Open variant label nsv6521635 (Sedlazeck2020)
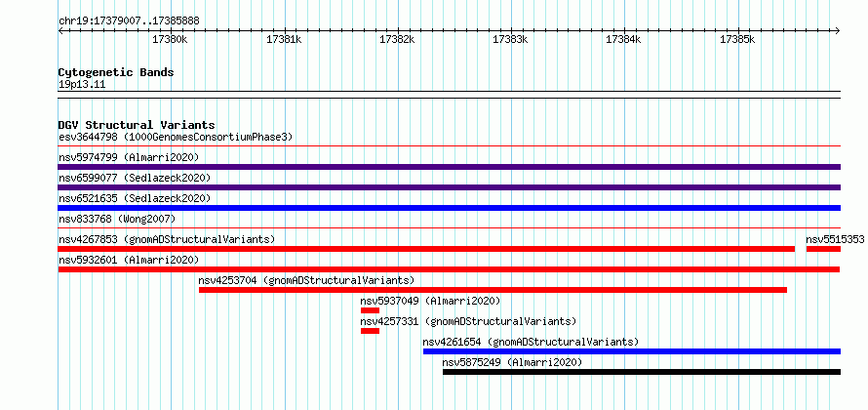 point(135,198)
